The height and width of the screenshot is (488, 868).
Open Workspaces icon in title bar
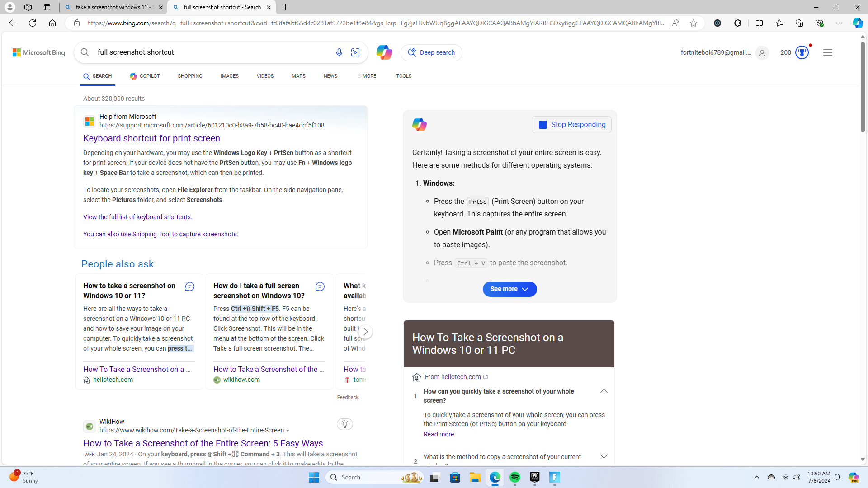(x=28, y=7)
